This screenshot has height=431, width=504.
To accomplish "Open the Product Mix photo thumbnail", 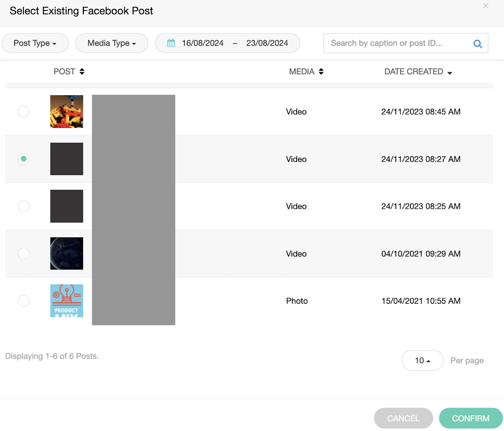I will [x=67, y=301].
